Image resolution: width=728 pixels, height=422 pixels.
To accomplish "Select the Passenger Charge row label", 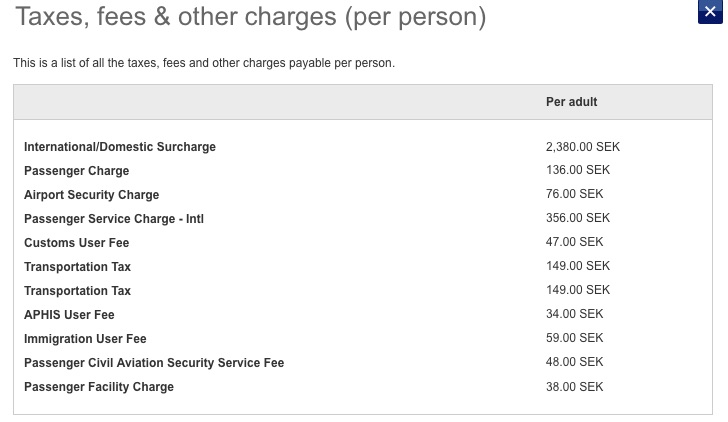I will (77, 171).
